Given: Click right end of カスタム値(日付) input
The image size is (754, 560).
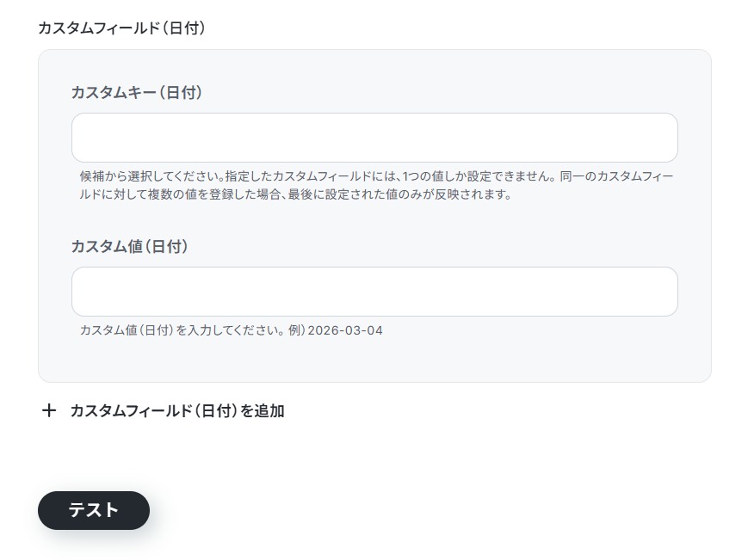Looking at the screenshot, I should (664, 292).
